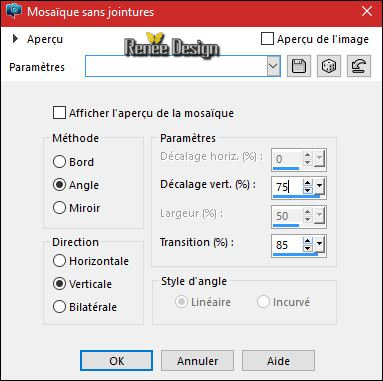Viewport: 383px width, 381px height.
Task: Enable the Aperçu de l'image checkbox
Action: pos(267,39)
